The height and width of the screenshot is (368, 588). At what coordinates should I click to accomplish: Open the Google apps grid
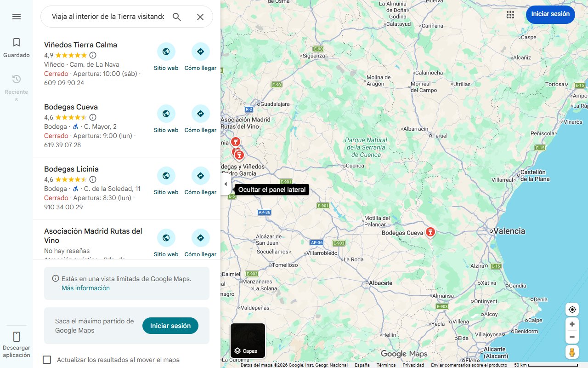[x=510, y=15]
